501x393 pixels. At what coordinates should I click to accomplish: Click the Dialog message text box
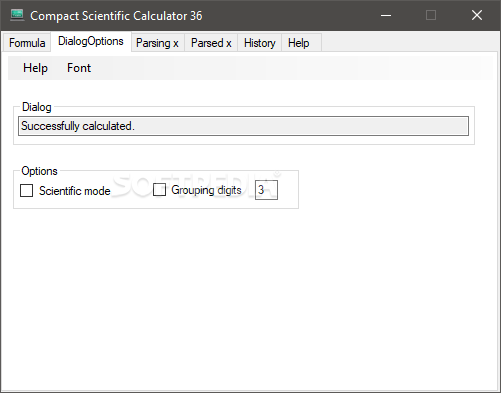243,126
